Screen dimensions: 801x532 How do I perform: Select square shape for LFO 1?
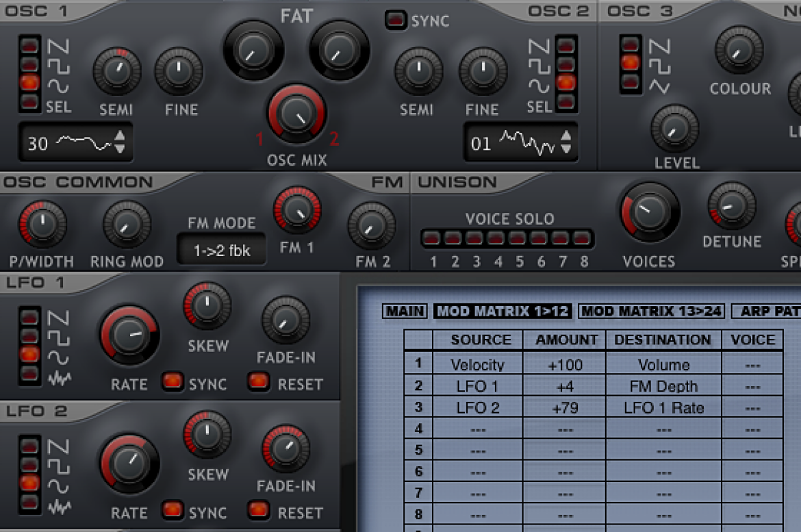(x=29, y=335)
